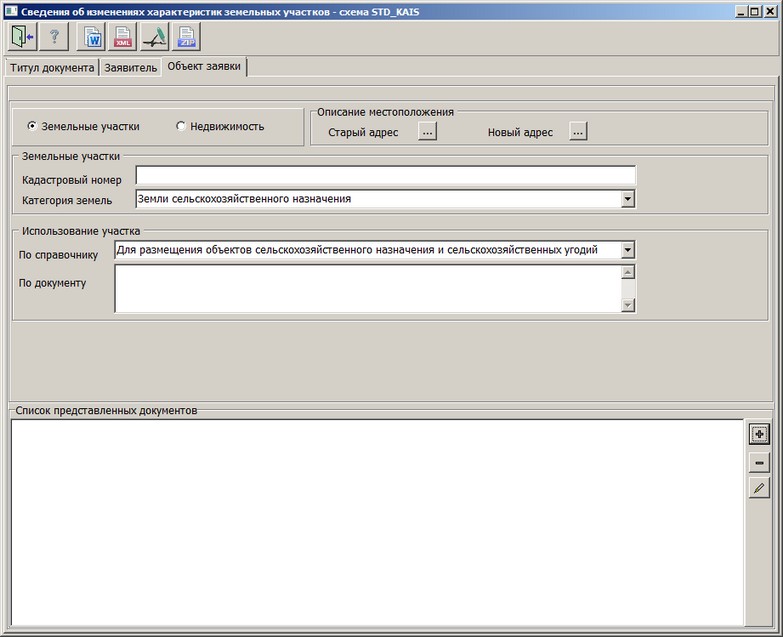Click inside the 'По документу' text area
The width and height of the screenshot is (783, 637).
[x=367, y=288]
